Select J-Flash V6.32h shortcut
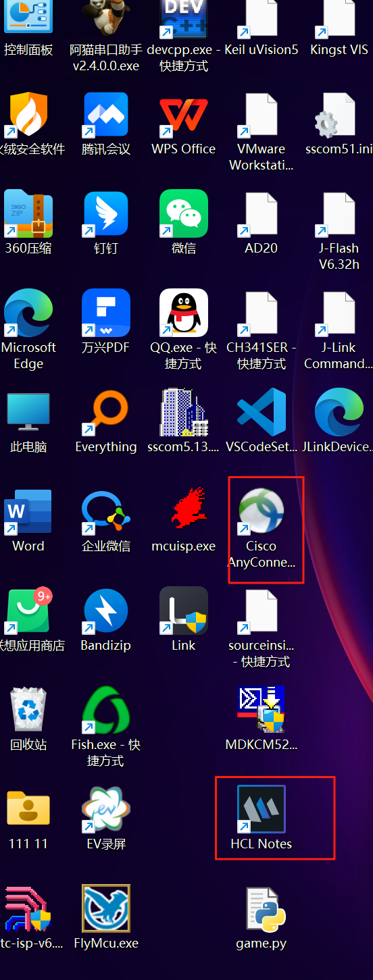Viewport: 373px width, 980px height. pyautogui.click(x=339, y=215)
